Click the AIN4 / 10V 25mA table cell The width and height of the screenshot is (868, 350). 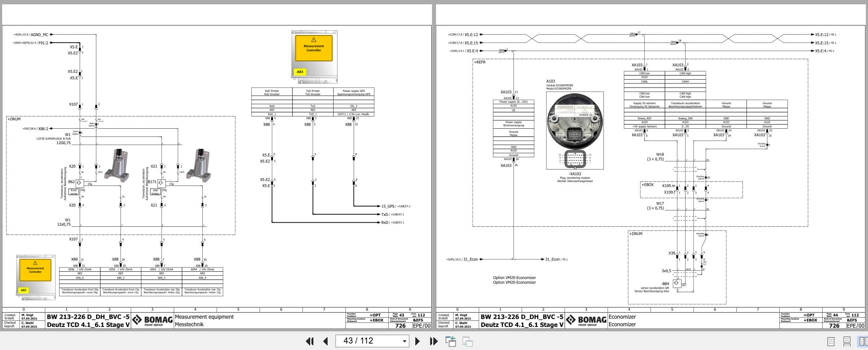point(202,269)
